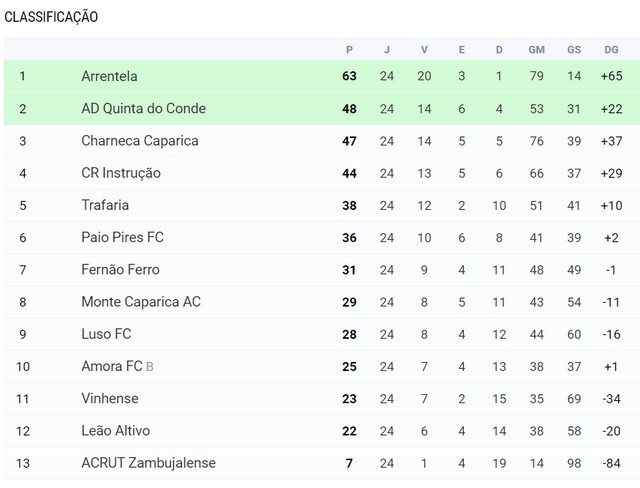
Task: Click the CLASSIFICAÇÃO section heading
Action: [51, 17]
